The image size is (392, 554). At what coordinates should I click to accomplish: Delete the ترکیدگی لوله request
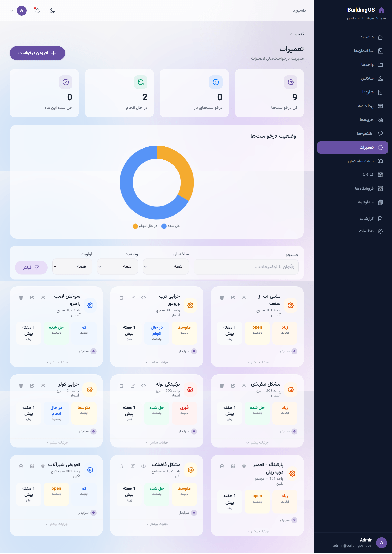[121, 386]
